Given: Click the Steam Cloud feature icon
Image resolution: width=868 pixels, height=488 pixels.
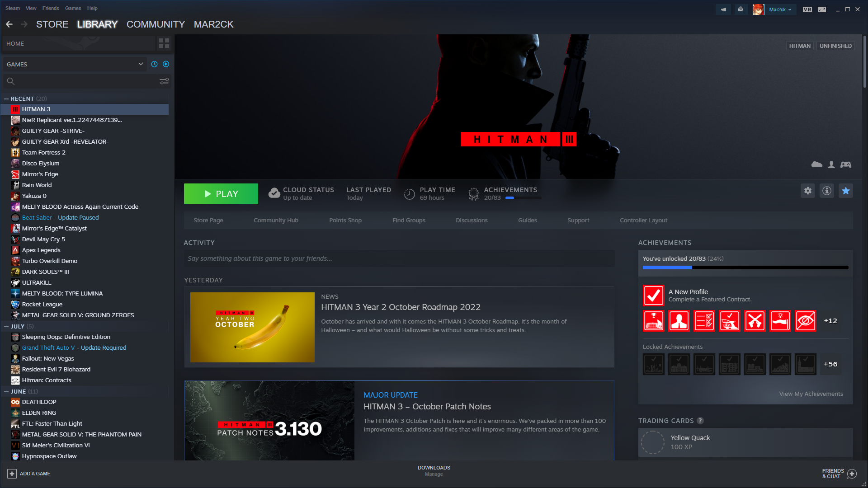Looking at the screenshot, I should coord(817,164).
